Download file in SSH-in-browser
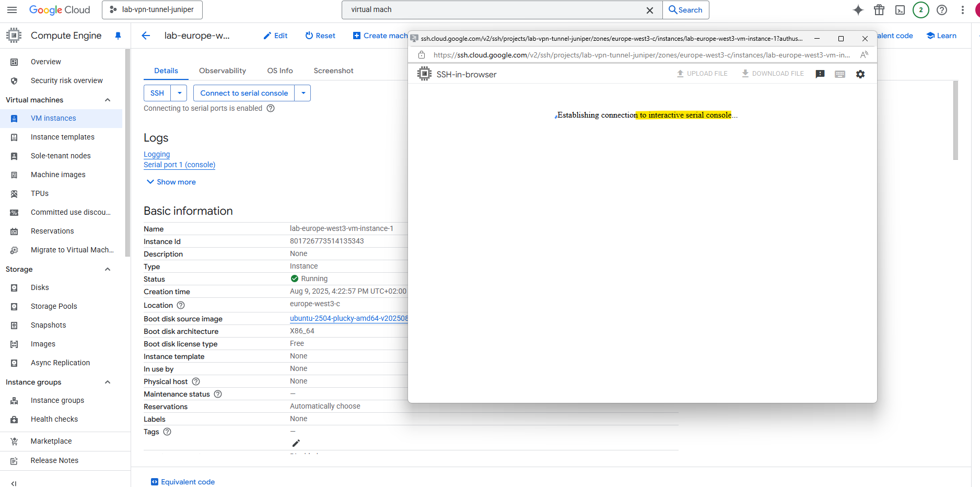Image resolution: width=980 pixels, height=487 pixels. [773, 74]
